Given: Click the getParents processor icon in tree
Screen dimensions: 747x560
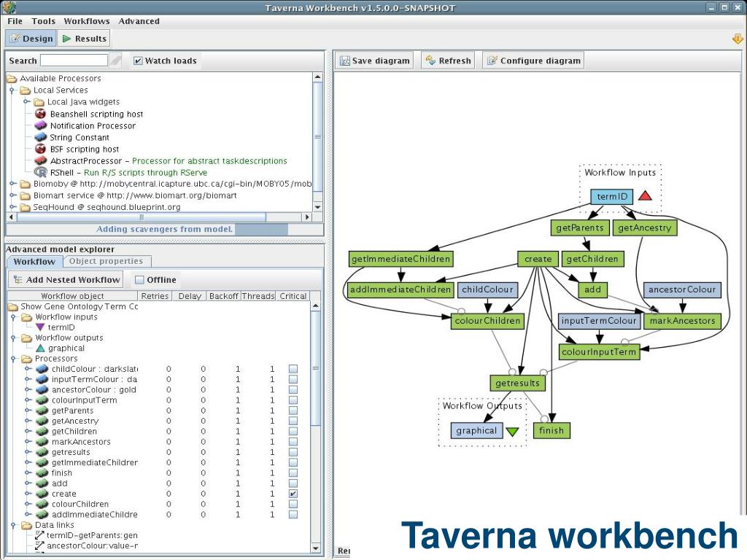Looking at the screenshot, I should (42, 411).
